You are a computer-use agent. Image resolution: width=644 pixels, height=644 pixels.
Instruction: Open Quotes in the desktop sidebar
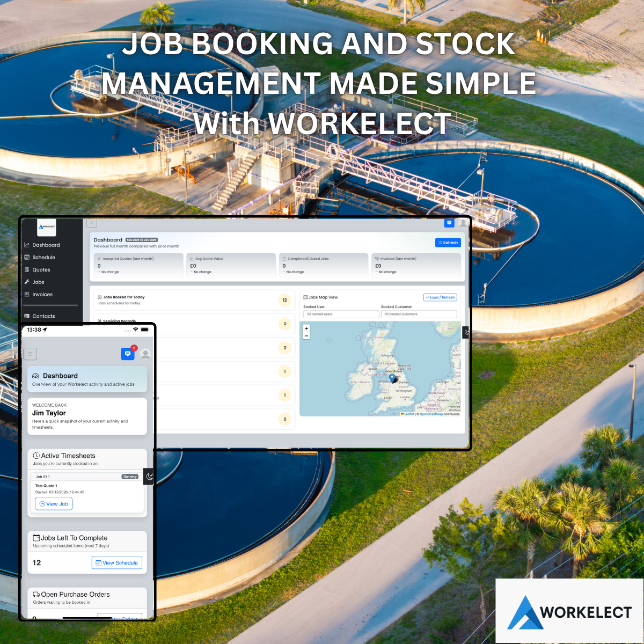37,270
